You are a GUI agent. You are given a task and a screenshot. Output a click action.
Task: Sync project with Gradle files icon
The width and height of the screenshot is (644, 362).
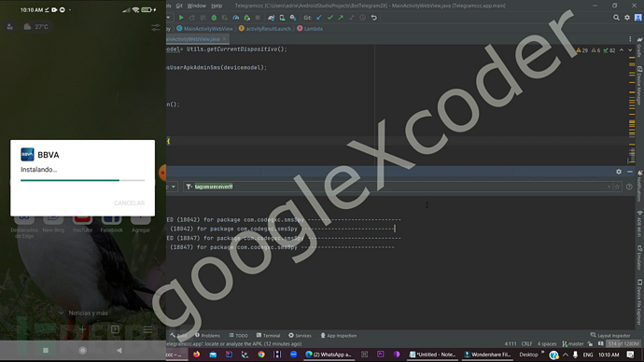coord(271,18)
